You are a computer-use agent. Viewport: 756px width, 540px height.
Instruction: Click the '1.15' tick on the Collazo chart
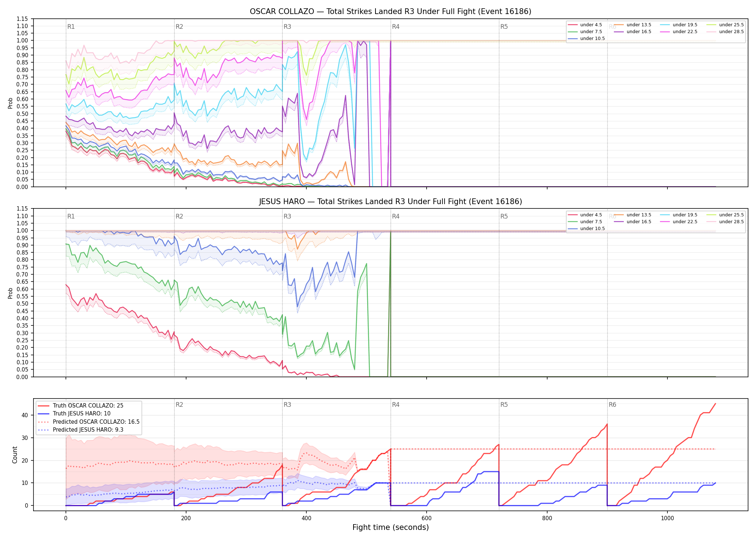coord(22,19)
